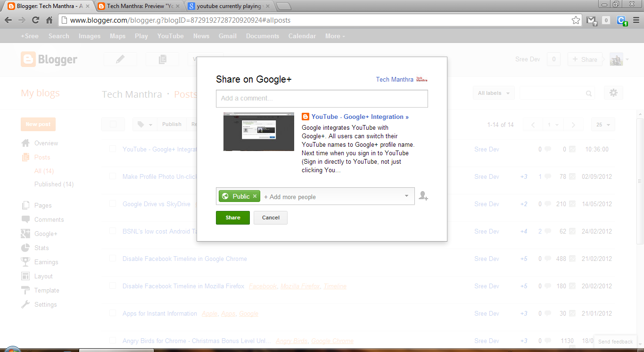Open the profile photo account menu
Viewport: 644px width, 352px height.
click(619, 59)
